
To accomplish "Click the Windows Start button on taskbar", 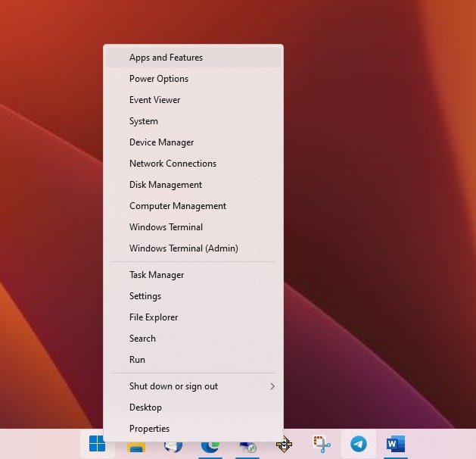I will tap(98, 445).
